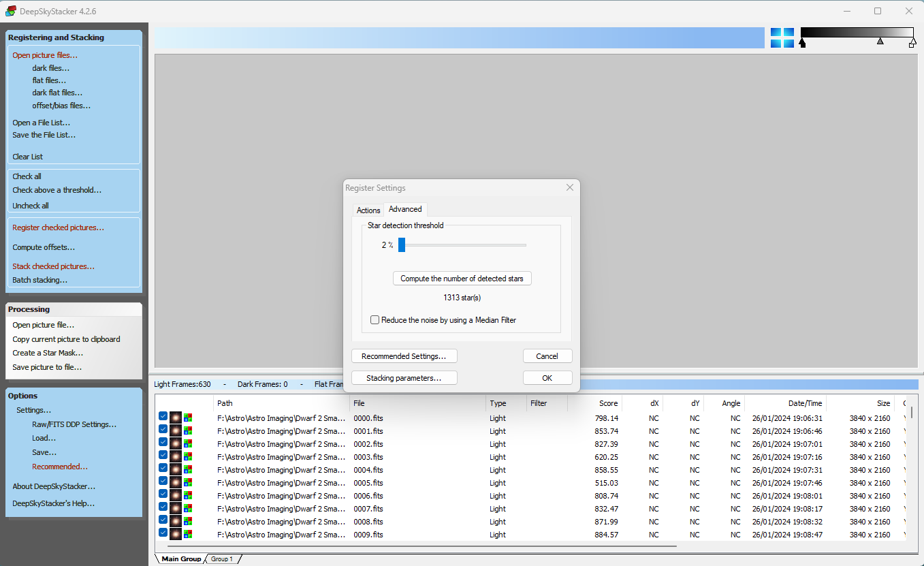924x566 pixels.
Task: Switch to the Main Group tab
Action: (x=181, y=559)
